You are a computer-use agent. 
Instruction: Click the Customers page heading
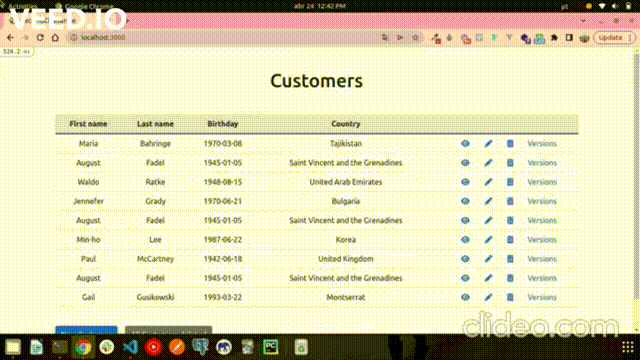click(x=316, y=81)
